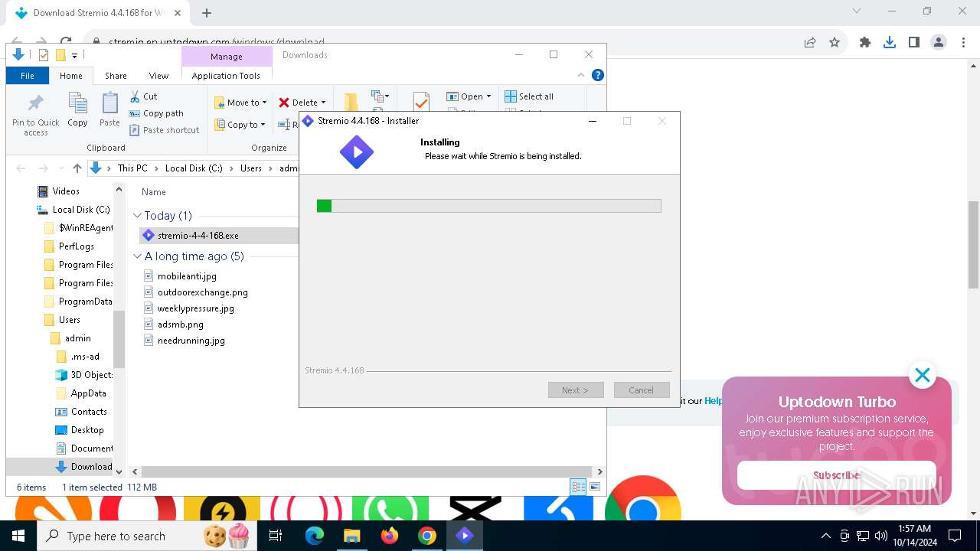
Task: Open Videos in navigation pane
Action: pyautogui.click(x=66, y=191)
